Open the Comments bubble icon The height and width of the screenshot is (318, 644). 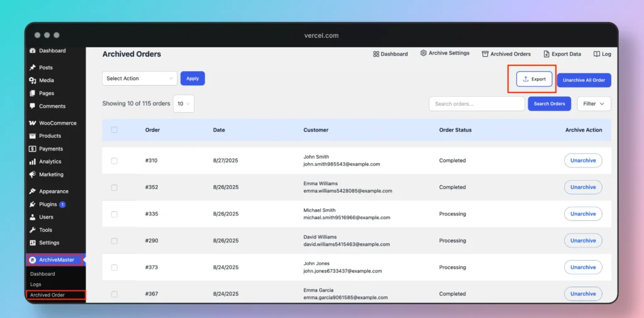click(x=33, y=106)
